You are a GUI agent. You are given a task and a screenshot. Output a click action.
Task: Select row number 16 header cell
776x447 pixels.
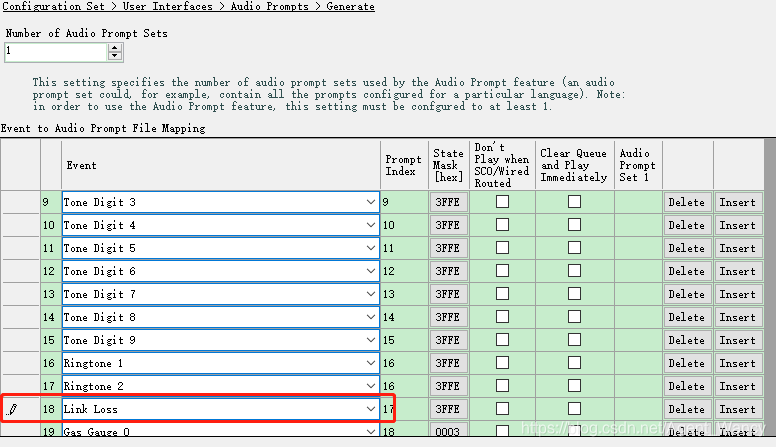[50, 363]
